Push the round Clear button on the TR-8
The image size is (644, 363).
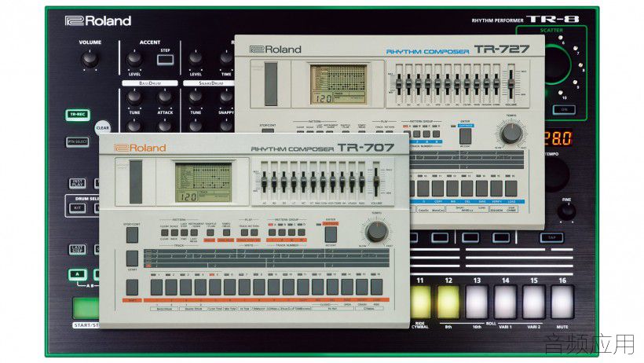point(102,127)
